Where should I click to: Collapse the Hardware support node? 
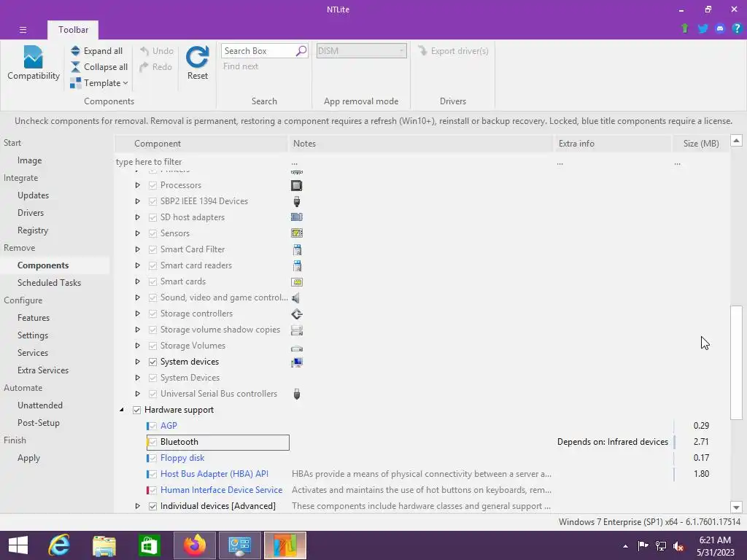pyautogui.click(x=122, y=410)
